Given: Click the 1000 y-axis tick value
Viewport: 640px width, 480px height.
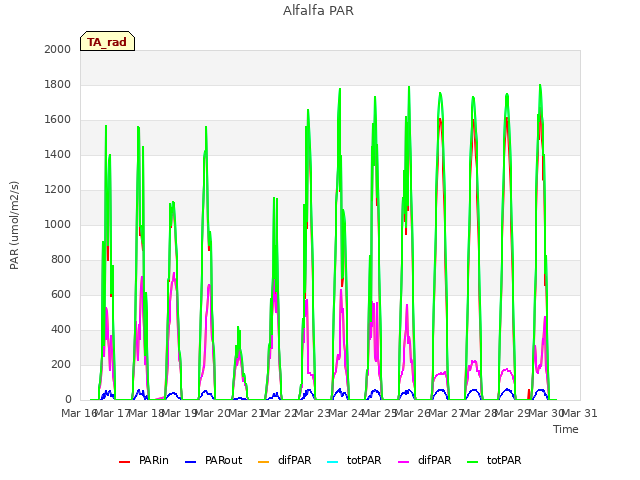Looking at the screenshot, I should click(58, 224).
